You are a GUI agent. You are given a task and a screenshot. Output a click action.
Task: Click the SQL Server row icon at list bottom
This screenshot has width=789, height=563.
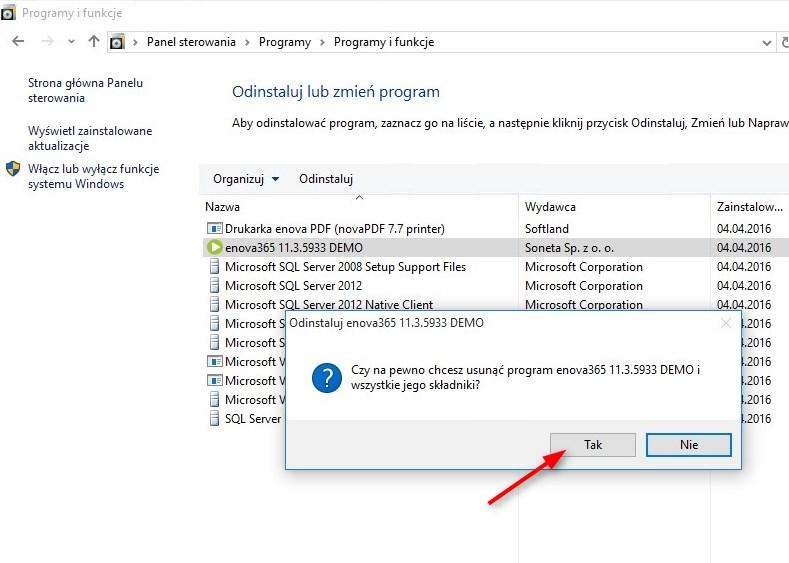pyautogui.click(x=214, y=419)
